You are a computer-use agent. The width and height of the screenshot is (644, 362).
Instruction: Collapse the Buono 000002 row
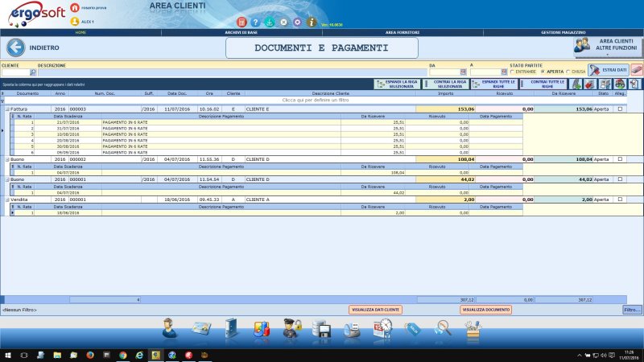[7, 159]
